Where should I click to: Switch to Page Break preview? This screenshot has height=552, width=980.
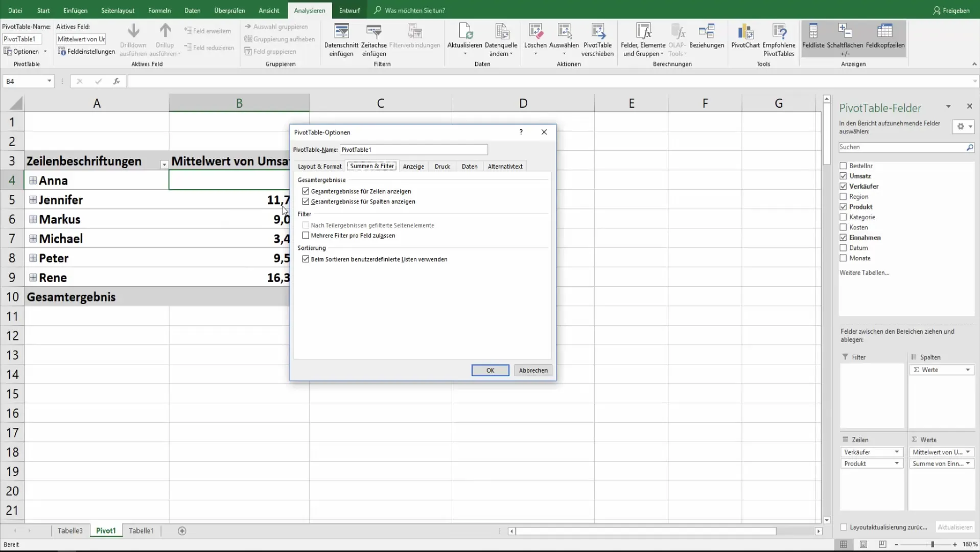click(882, 544)
